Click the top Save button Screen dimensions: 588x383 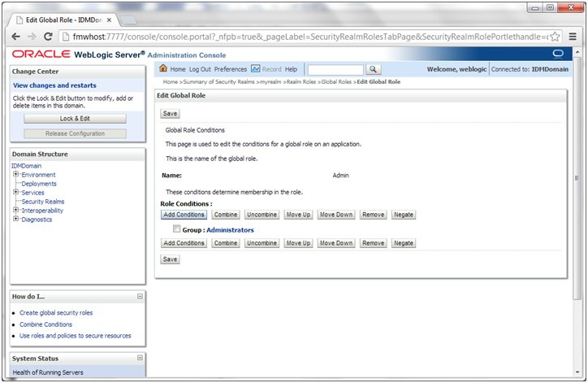pyautogui.click(x=170, y=113)
